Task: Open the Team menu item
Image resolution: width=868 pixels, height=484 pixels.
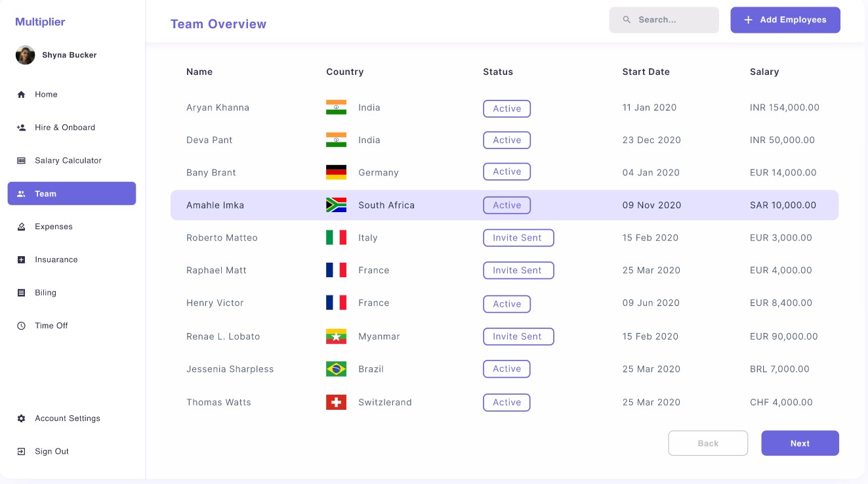Action: pos(72,194)
